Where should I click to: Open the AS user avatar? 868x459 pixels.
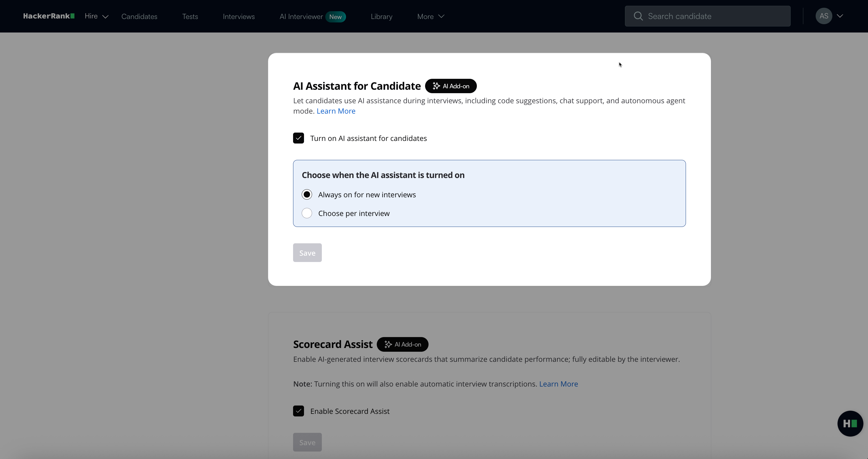[x=823, y=16]
